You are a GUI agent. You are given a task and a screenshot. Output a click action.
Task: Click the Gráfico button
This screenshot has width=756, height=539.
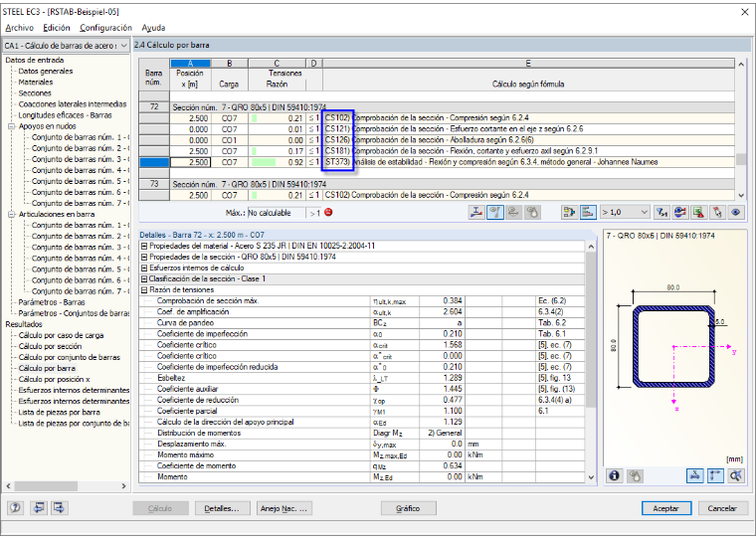pos(409,508)
